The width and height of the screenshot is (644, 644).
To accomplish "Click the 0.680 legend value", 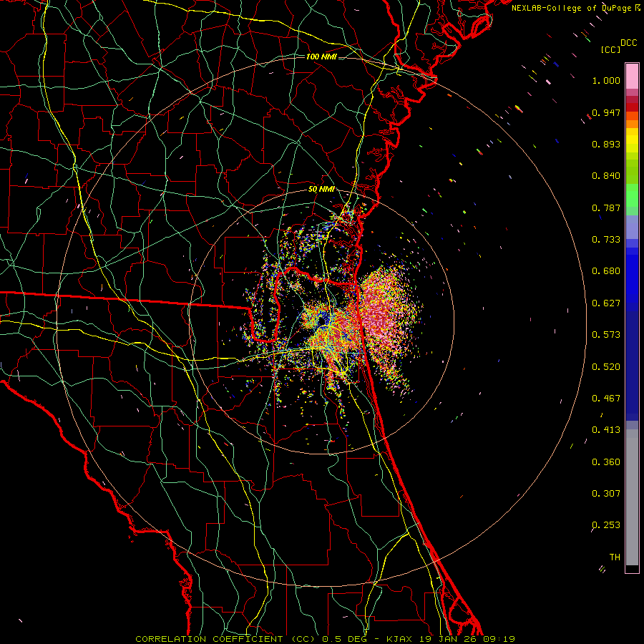I will click(606, 271).
